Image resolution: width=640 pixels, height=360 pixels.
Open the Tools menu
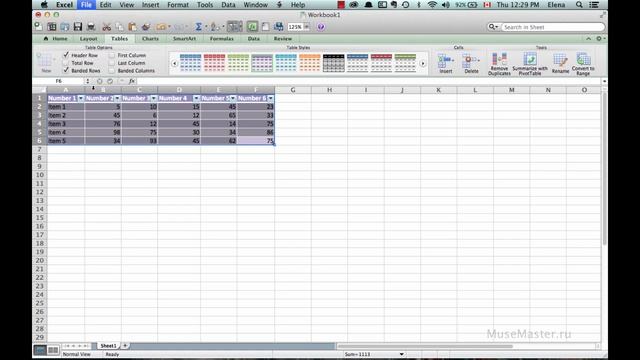click(x=205, y=5)
